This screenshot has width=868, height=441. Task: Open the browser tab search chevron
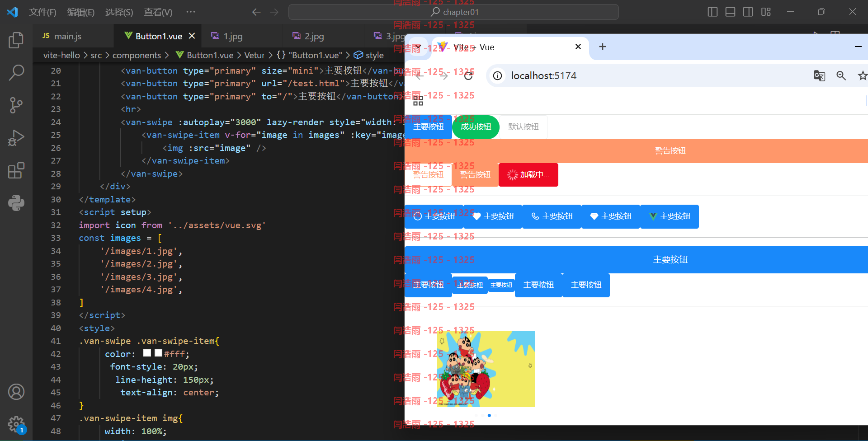(418, 47)
